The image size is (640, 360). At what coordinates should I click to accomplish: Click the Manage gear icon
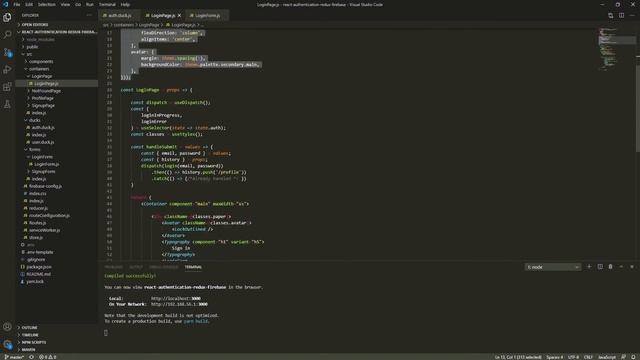tap(7, 345)
